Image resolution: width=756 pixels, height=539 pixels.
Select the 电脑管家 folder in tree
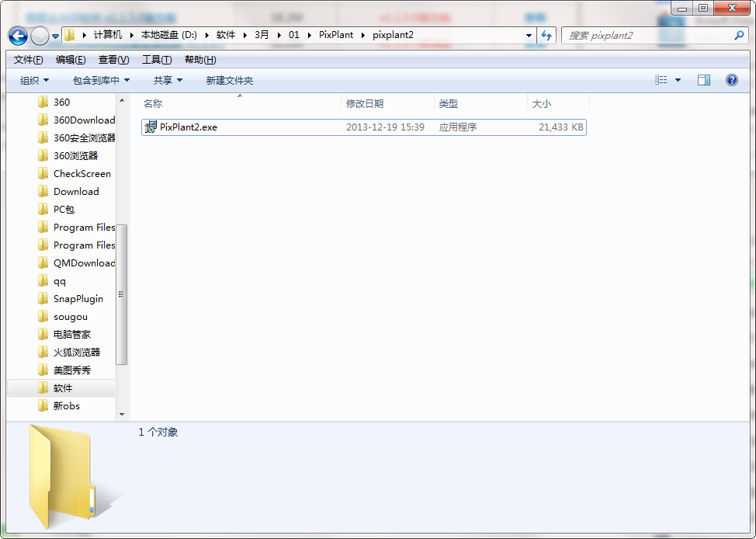tap(72, 334)
